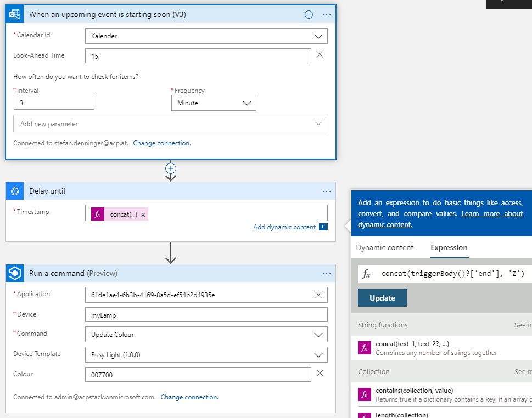Clear the Application ID field

tap(318, 295)
